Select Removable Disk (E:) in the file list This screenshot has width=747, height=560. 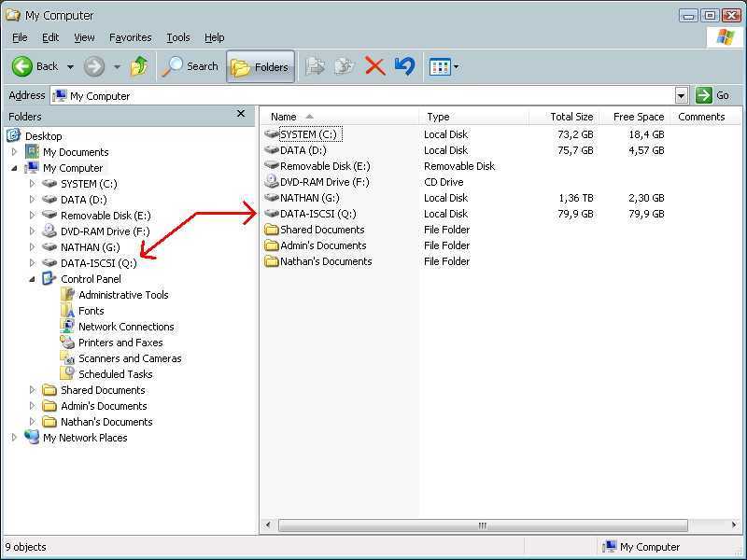pyautogui.click(x=325, y=166)
